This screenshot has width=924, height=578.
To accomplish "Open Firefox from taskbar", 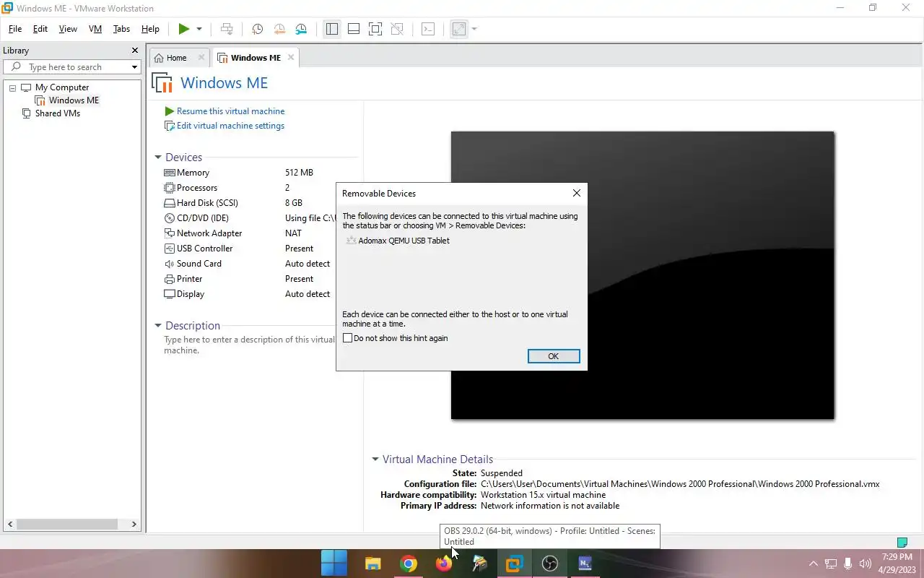I will [x=444, y=564].
